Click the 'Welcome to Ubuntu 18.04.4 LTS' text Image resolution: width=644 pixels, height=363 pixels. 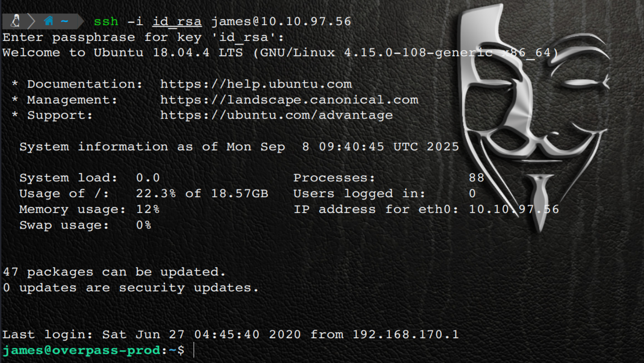click(106, 53)
